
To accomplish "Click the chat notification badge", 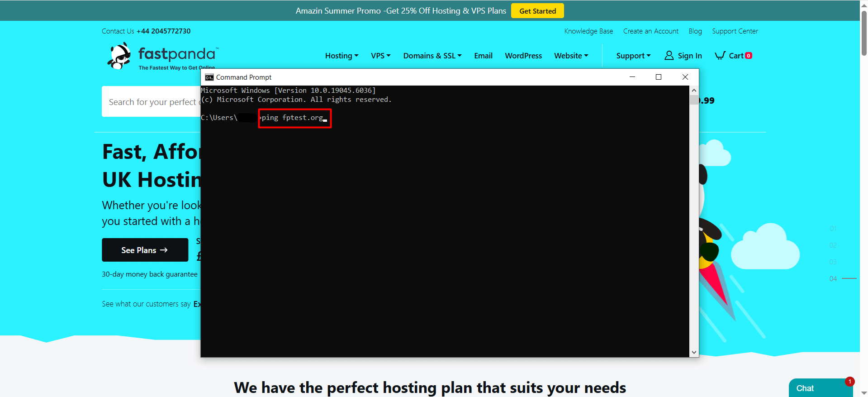I will point(850,382).
